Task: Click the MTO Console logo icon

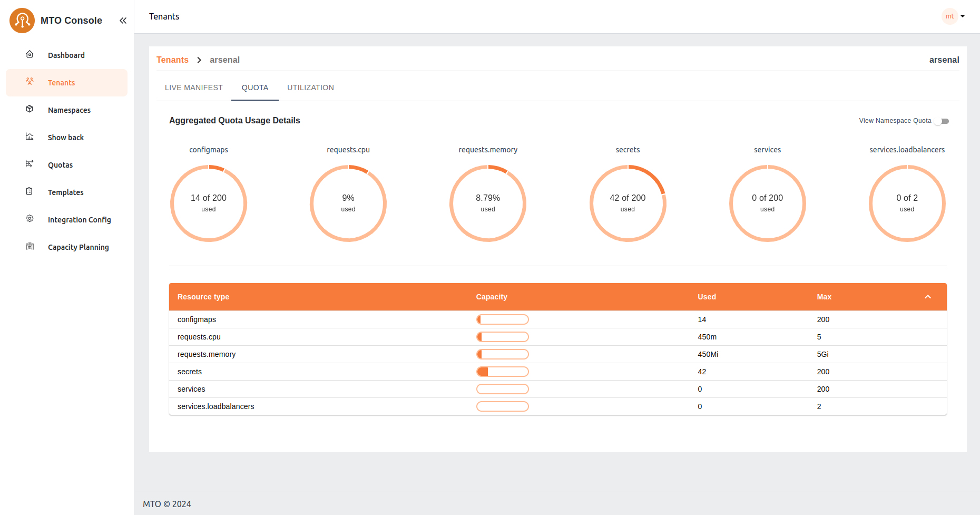Action: point(22,21)
